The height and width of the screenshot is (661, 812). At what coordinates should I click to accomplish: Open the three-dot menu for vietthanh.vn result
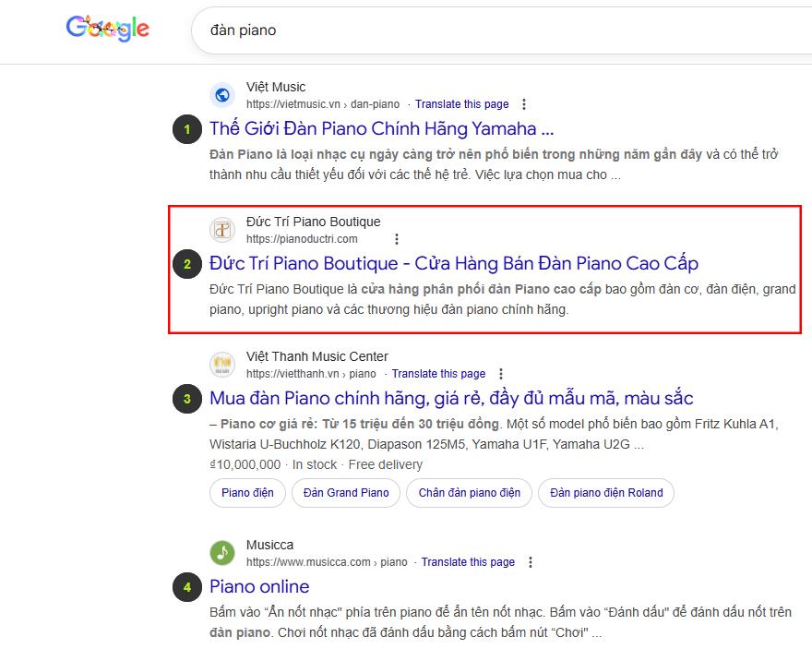click(x=501, y=374)
